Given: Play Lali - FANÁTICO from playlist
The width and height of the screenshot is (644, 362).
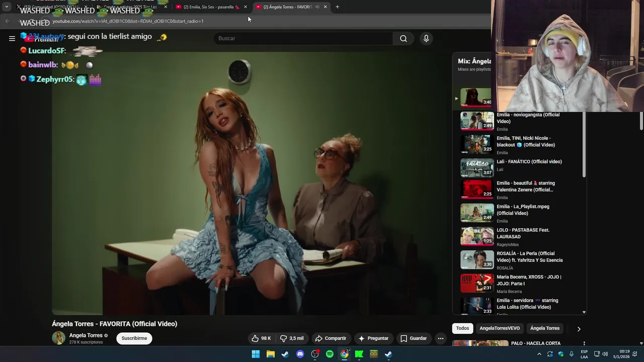Looking at the screenshot, I should (518, 168).
